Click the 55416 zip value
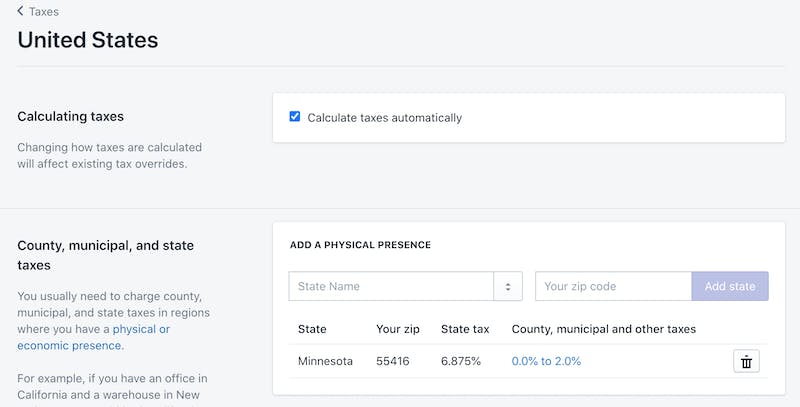 [x=392, y=361]
